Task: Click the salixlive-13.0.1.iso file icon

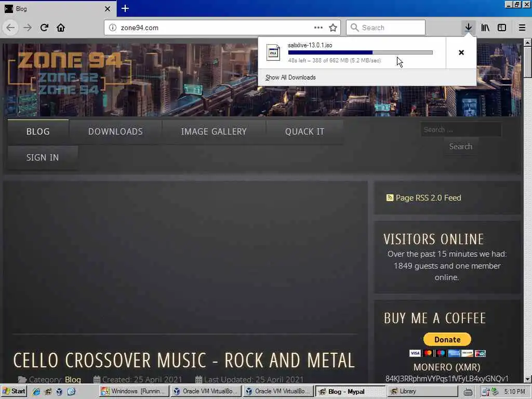Action: pos(273,52)
